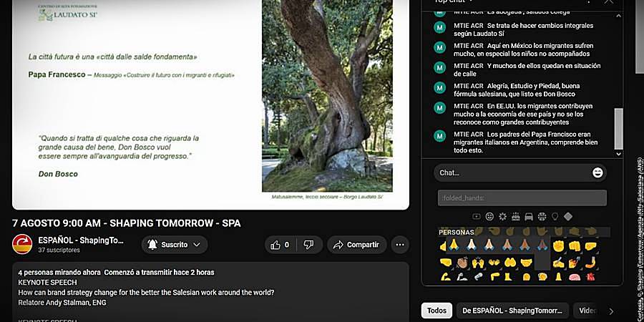Select the YouTube emoji category icon
The width and height of the screenshot is (644, 322).
[477, 216]
